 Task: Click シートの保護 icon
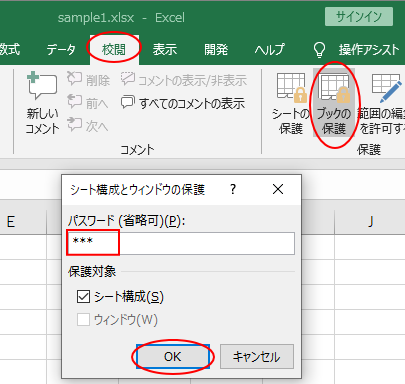(291, 103)
